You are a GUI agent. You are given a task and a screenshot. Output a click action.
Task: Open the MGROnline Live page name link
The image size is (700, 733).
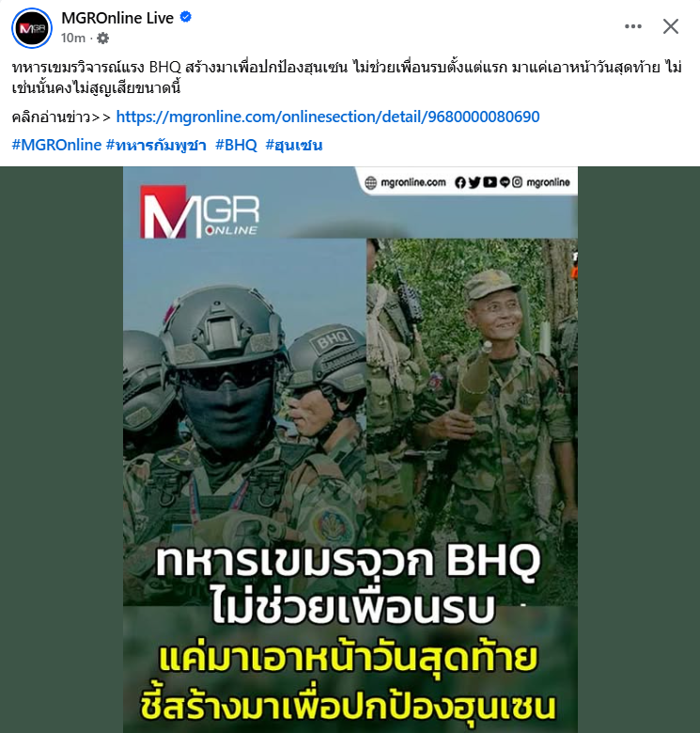117,18
